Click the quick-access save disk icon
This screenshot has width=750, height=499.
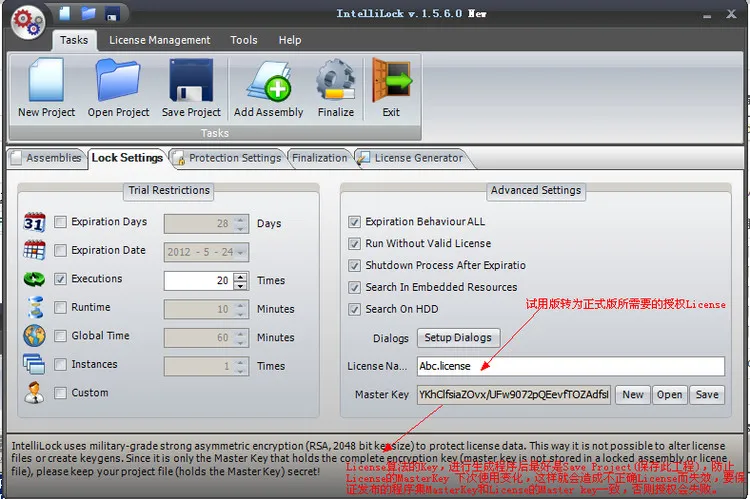(112, 14)
